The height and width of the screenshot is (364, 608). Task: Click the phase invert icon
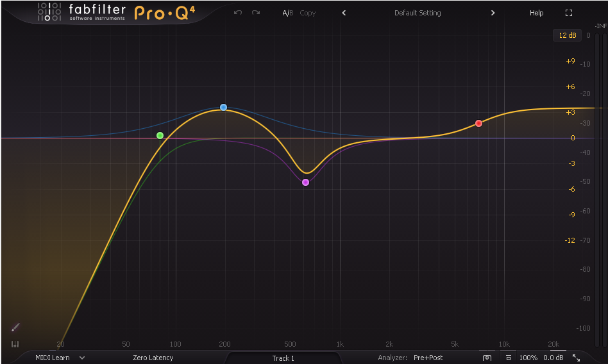(x=509, y=358)
